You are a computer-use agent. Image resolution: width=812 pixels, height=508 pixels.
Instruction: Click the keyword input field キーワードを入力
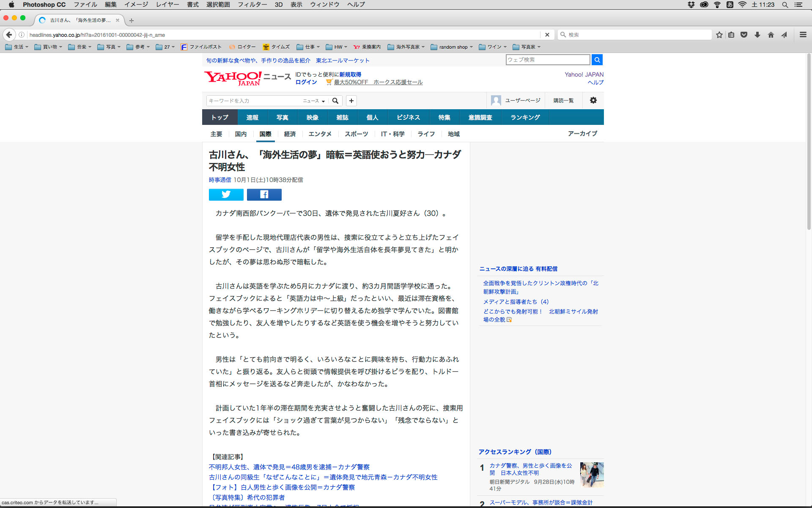tap(253, 101)
